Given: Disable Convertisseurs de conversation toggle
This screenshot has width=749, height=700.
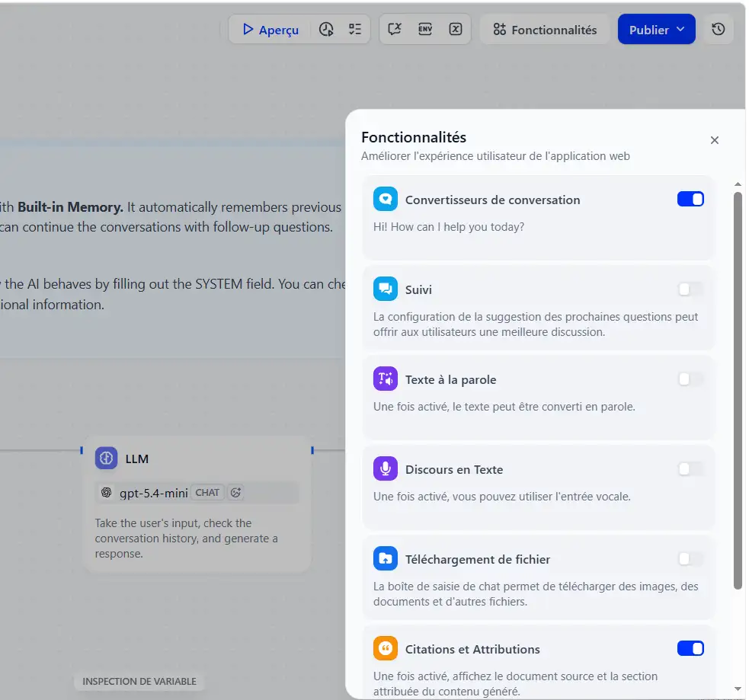Looking at the screenshot, I should pyautogui.click(x=690, y=199).
